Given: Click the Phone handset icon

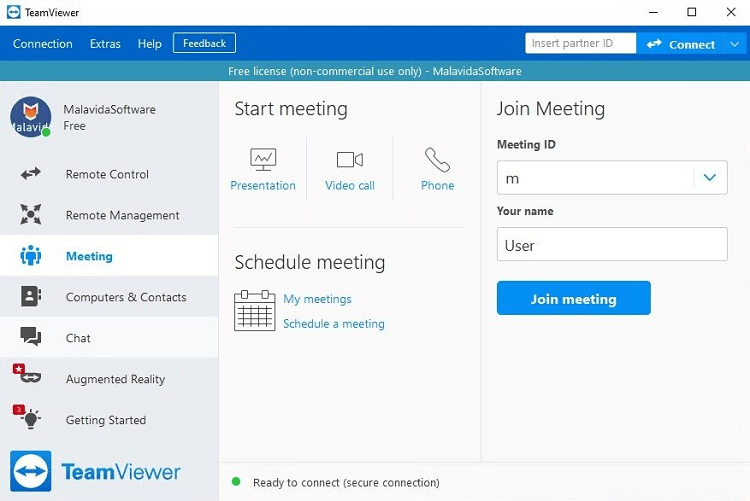Looking at the screenshot, I should (437, 160).
